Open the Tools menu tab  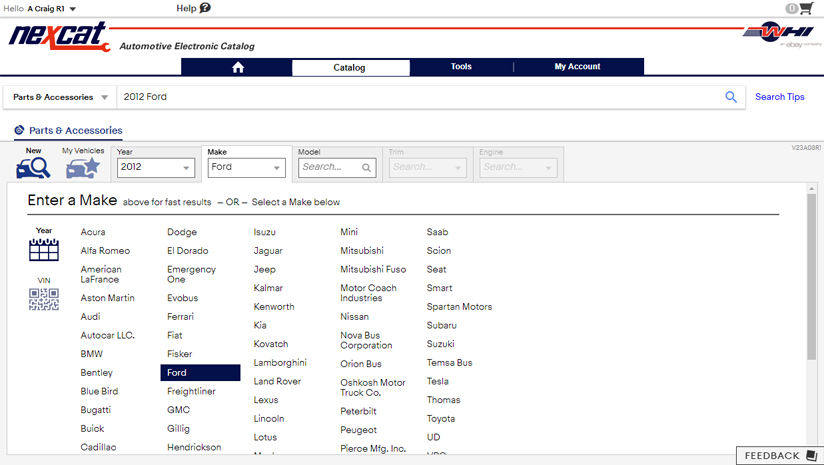(x=461, y=67)
